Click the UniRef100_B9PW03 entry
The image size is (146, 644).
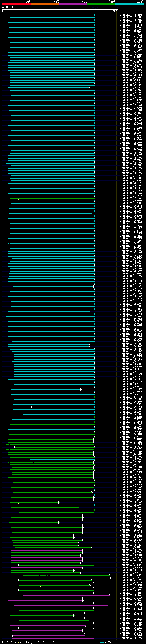(x=131, y=316)
